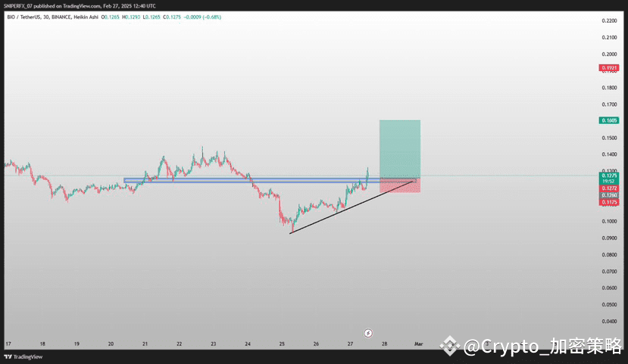
Task: Click the date label 27 on time axis
Action: point(351,344)
